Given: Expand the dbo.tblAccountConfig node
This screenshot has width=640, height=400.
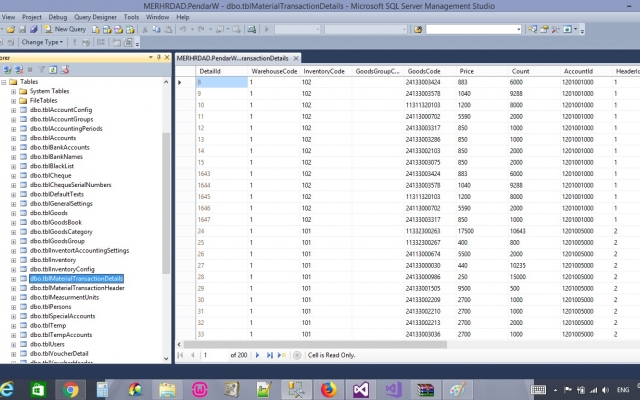Looking at the screenshot, I should coord(13,110).
